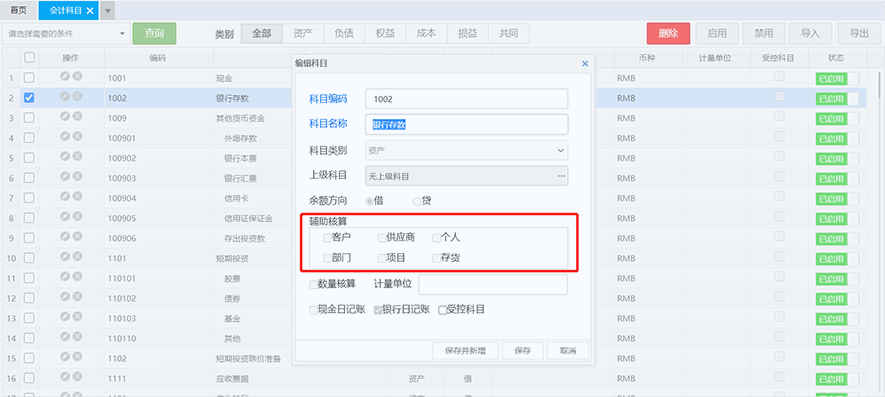Edit account 100904 with its pencil icon

coord(65,197)
